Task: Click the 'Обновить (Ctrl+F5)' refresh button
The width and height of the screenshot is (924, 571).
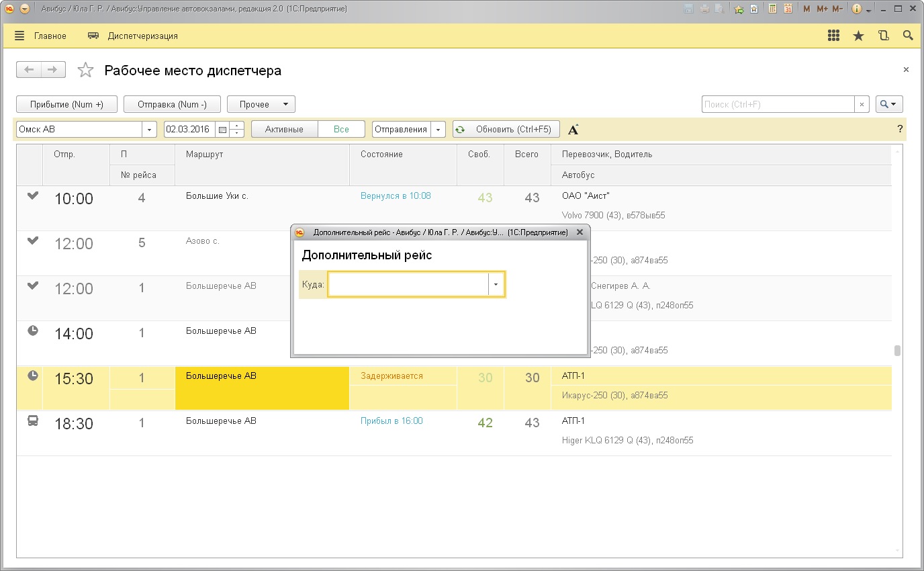Action: pyautogui.click(x=502, y=130)
